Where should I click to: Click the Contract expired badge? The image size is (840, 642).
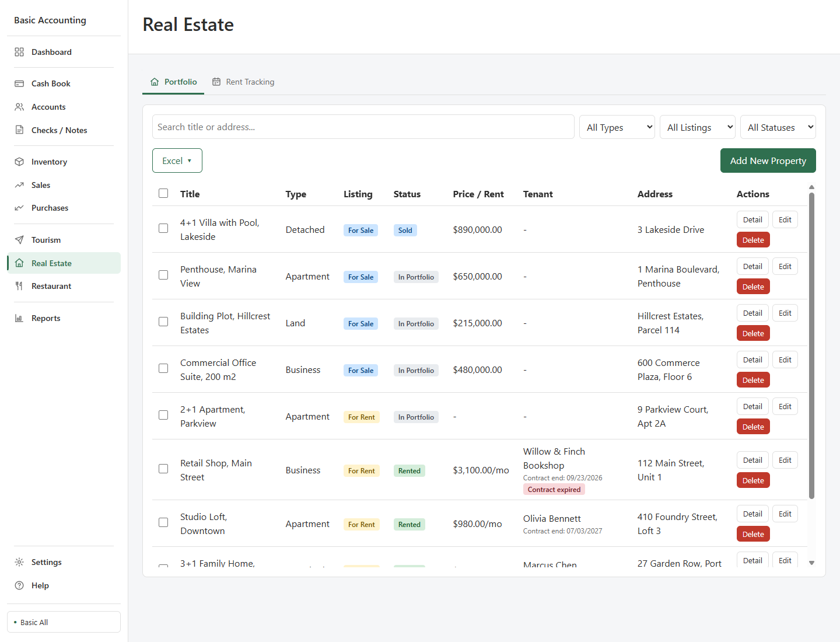click(x=554, y=490)
